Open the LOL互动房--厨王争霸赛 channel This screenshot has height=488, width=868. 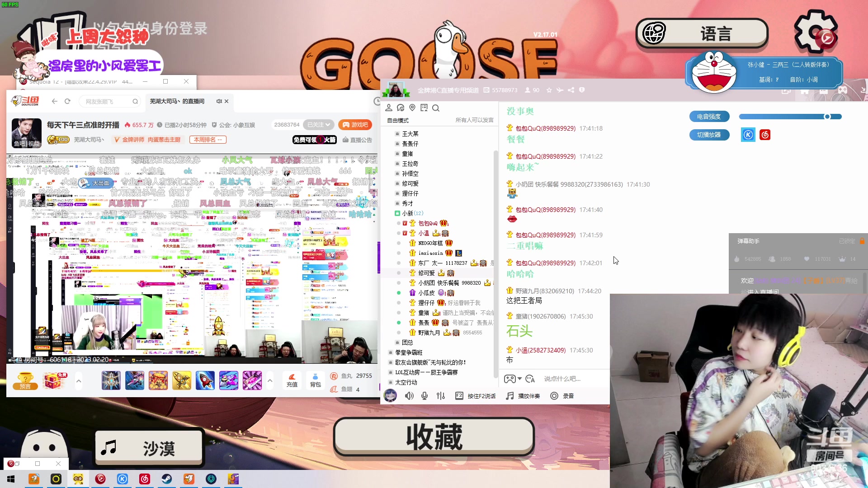pos(426,372)
